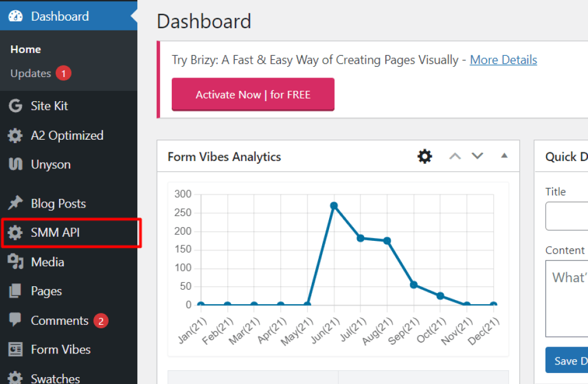588x384 pixels.
Task: Click the Blog Posts pushpin icon
Action: click(16, 203)
